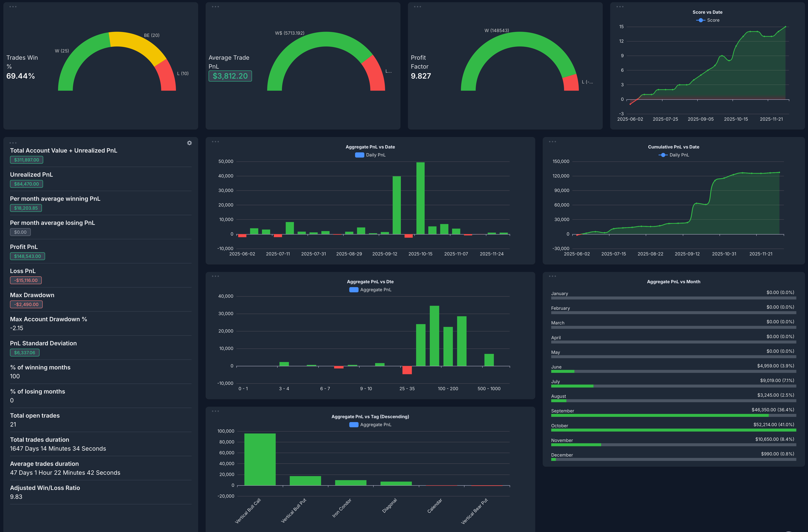Click the $84,470.00 unrealized PnL badge
Image resolution: width=808 pixels, height=532 pixels.
pos(27,184)
